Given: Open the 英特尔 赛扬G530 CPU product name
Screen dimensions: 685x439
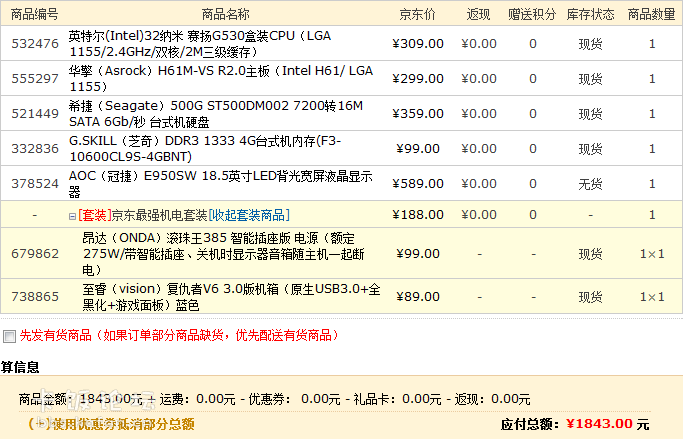Looking at the screenshot, I should coord(200,44).
